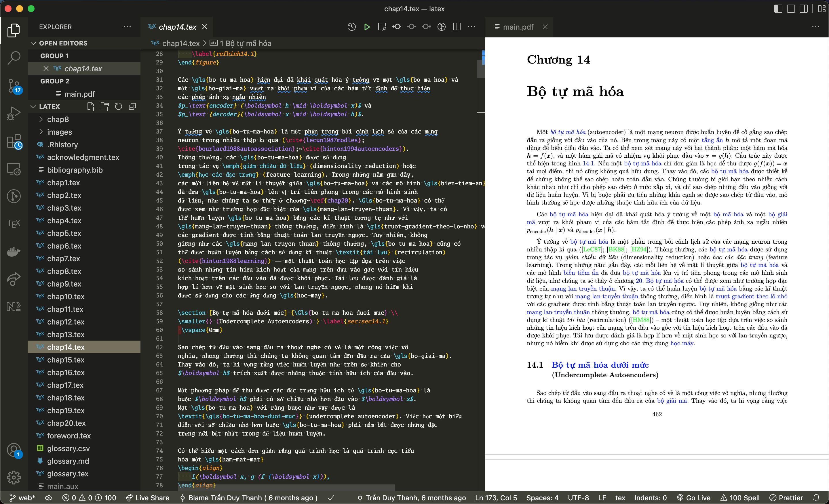Click the Split Editor Right icon
Image resolution: width=829 pixels, height=504 pixels.
point(457,27)
